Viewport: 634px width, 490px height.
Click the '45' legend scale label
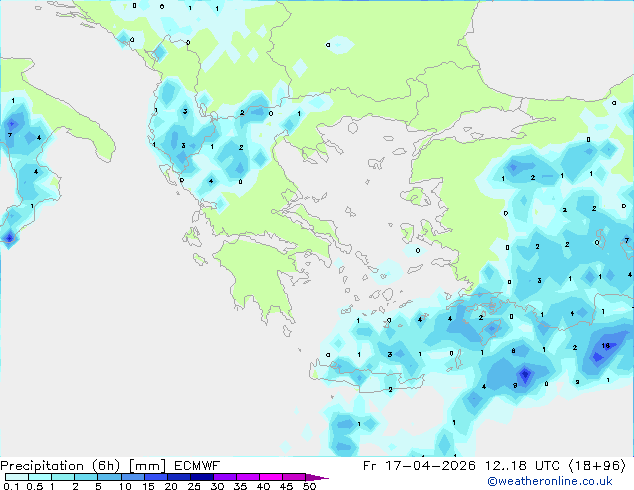pyautogui.click(x=286, y=486)
